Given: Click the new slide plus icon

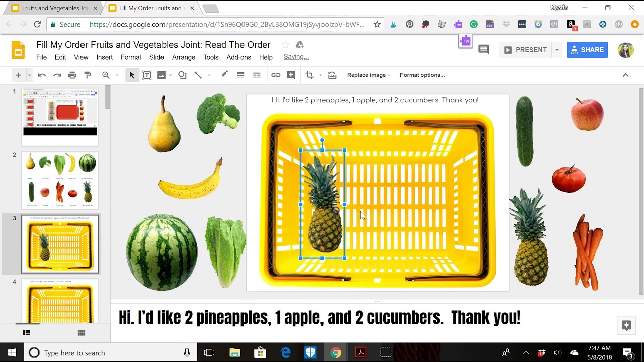Looking at the screenshot, I should point(18,75).
